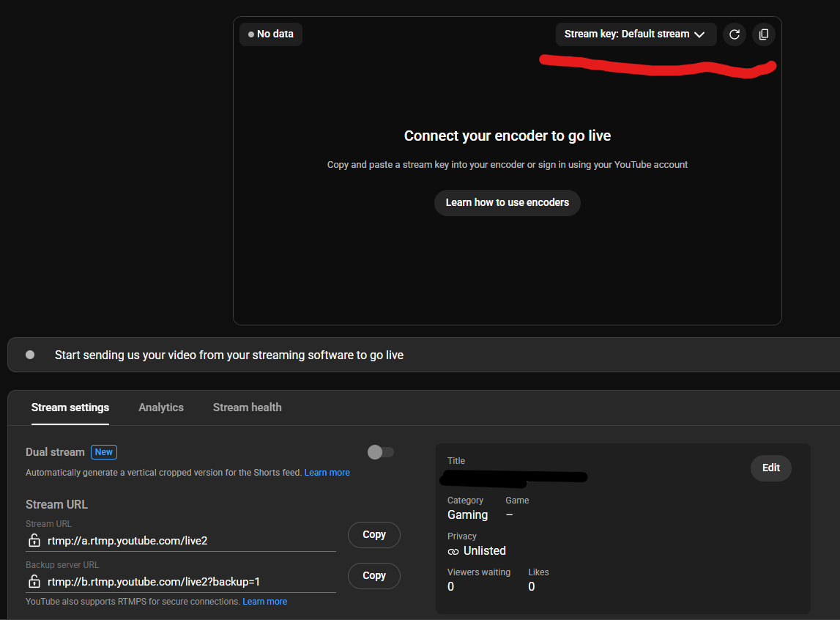Open Learn more about Shorts dual stream
This screenshot has width=840, height=620.
pyautogui.click(x=327, y=472)
